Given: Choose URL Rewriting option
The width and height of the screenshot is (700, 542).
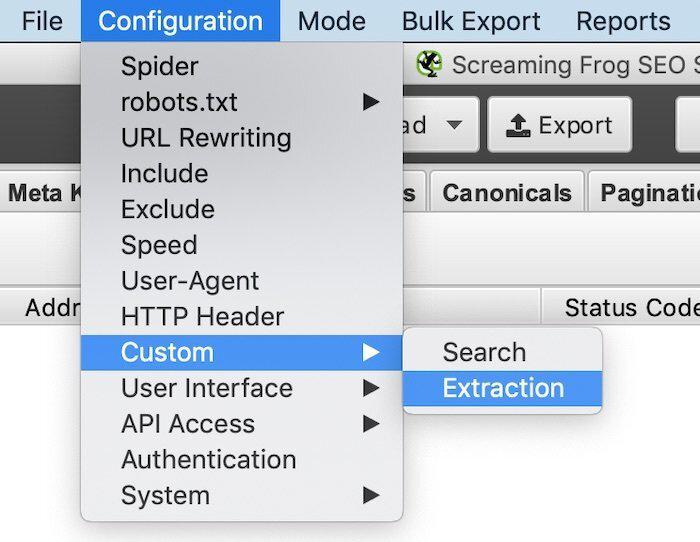Looking at the screenshot, I should coord(206,138).
